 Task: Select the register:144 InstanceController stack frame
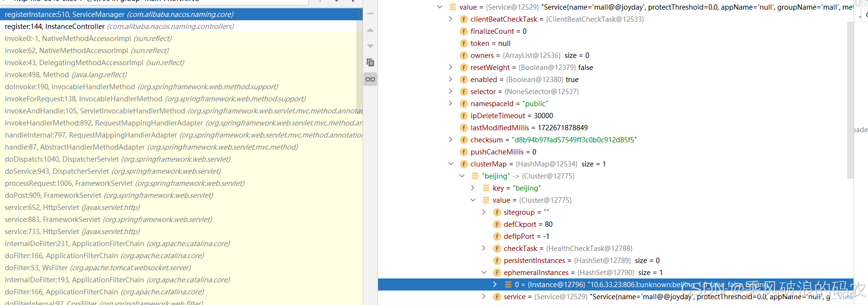coord(54,27)
